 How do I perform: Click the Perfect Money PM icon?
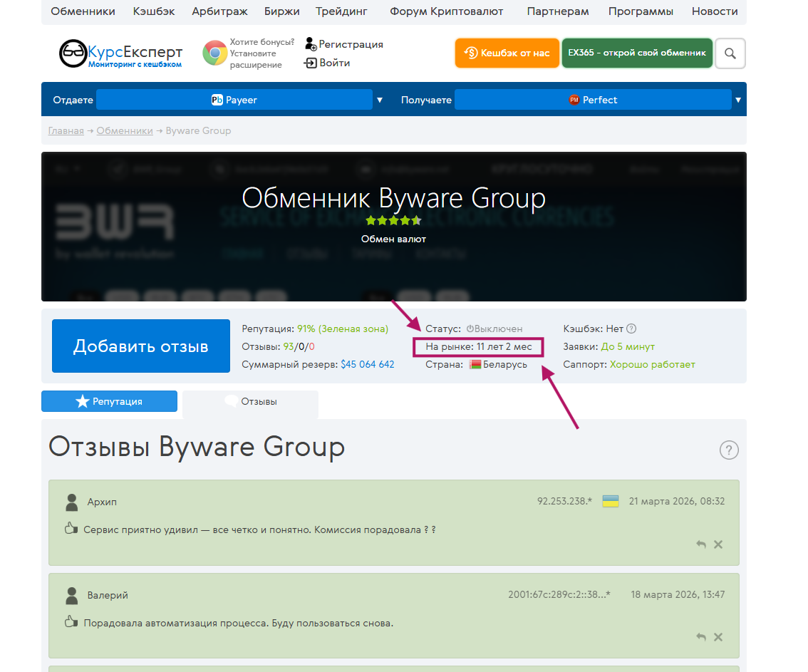point(574,100)
